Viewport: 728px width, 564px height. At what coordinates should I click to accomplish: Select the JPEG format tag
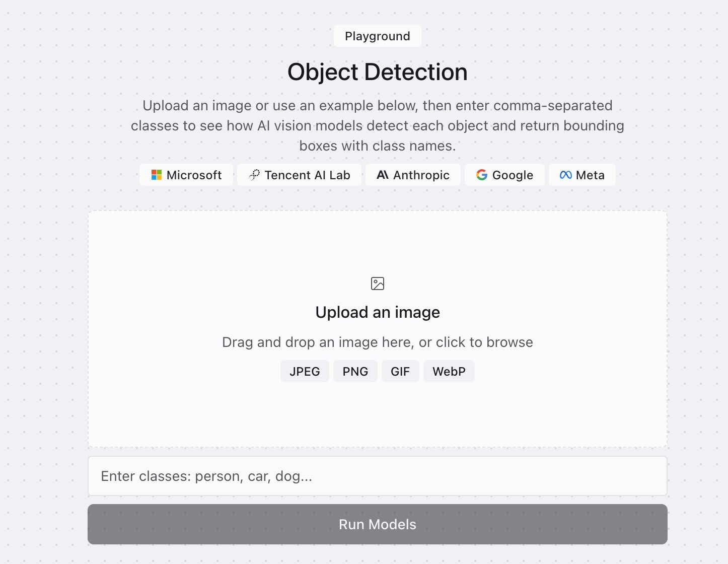pos(305,372)
